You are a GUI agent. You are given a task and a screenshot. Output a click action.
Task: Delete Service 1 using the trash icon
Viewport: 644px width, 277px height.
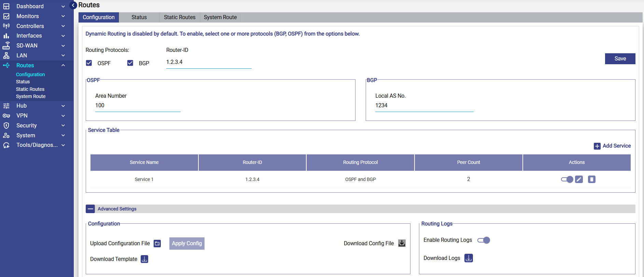point(591,179)
